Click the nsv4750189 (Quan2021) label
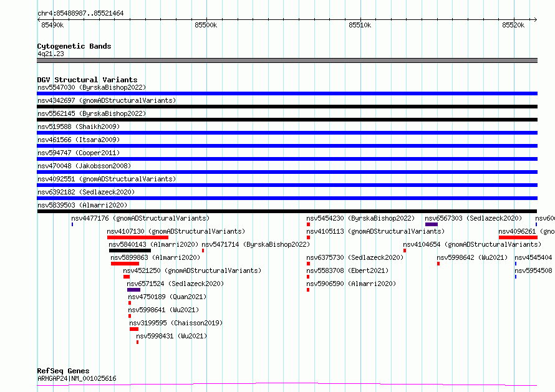Viewport: 555px width, 392px height. 167,297
